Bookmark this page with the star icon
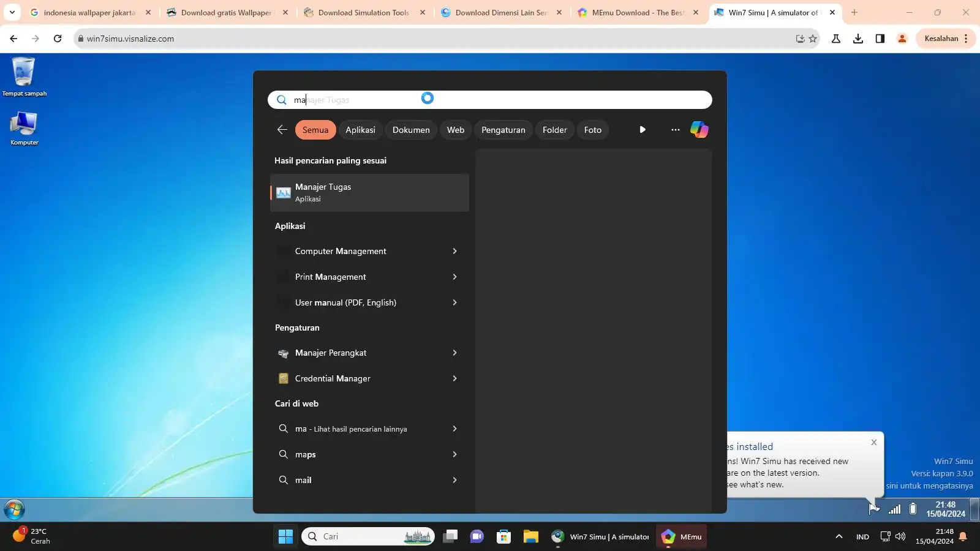Image resolution: width=980 pixels, height=551 pixels. click(813, 39)
